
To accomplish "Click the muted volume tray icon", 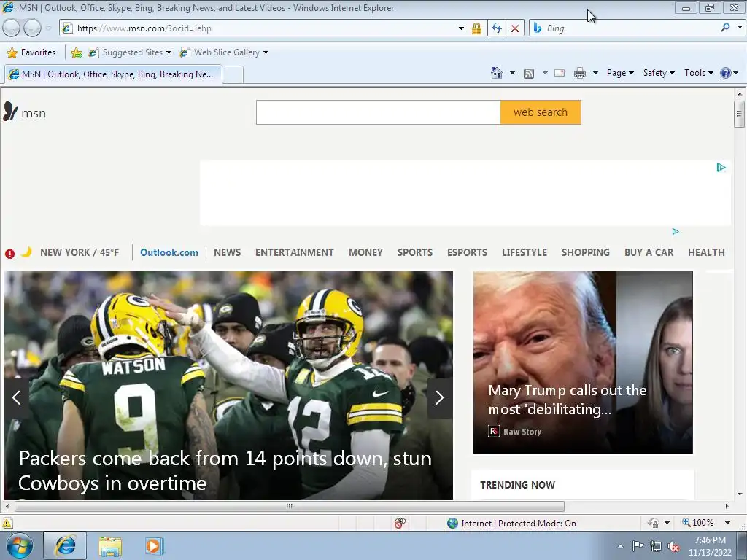I will click(x=673, y=546).
